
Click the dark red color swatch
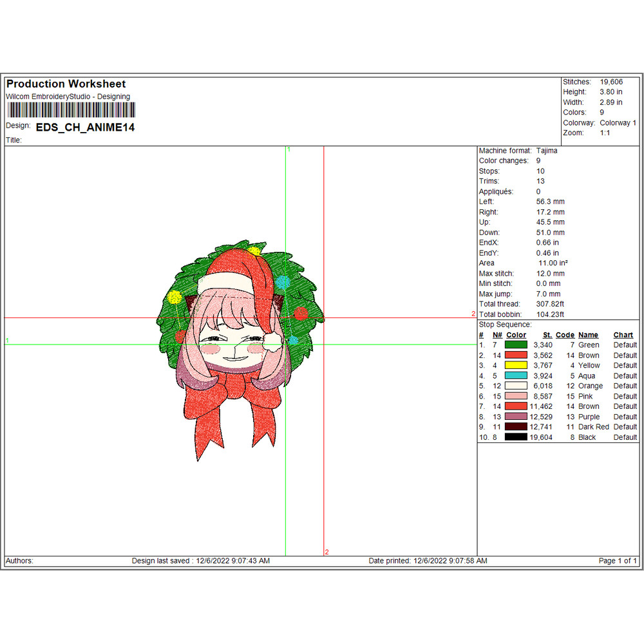click(x=516, y=427)
